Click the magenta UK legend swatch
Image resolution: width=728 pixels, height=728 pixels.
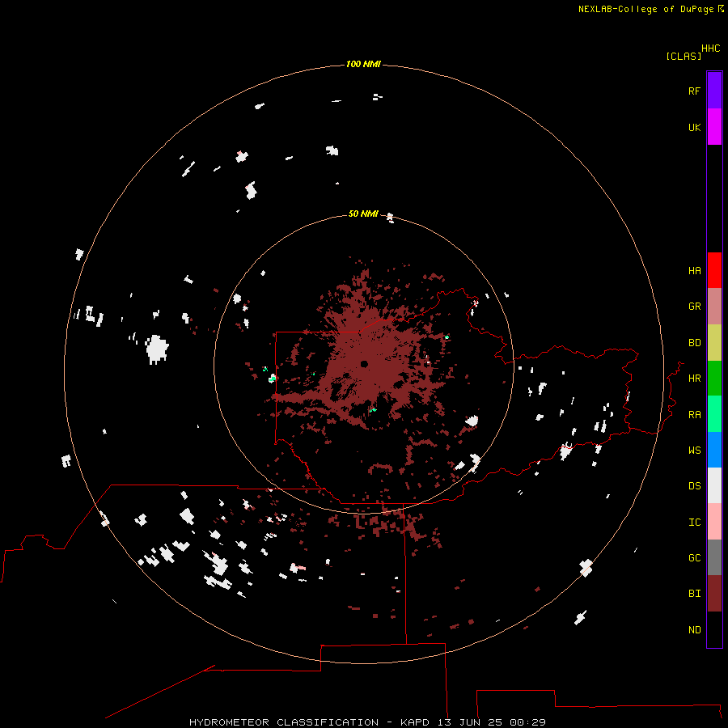714,127
